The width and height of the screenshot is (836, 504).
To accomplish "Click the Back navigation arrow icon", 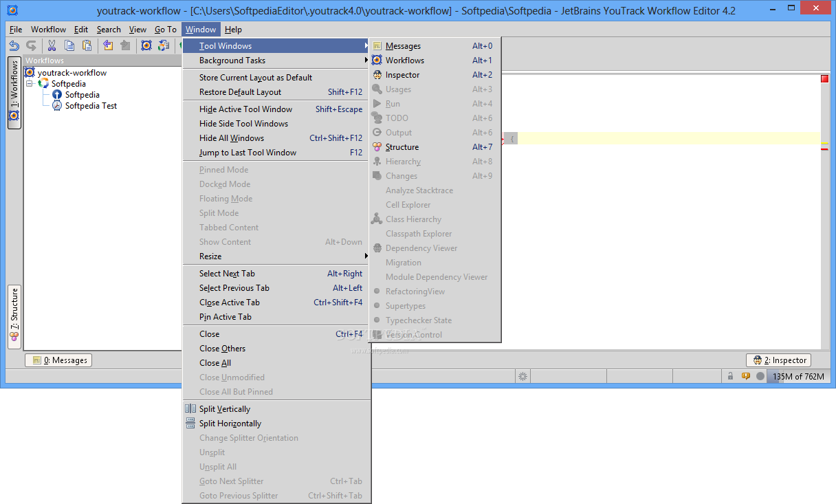I will 108,45.
